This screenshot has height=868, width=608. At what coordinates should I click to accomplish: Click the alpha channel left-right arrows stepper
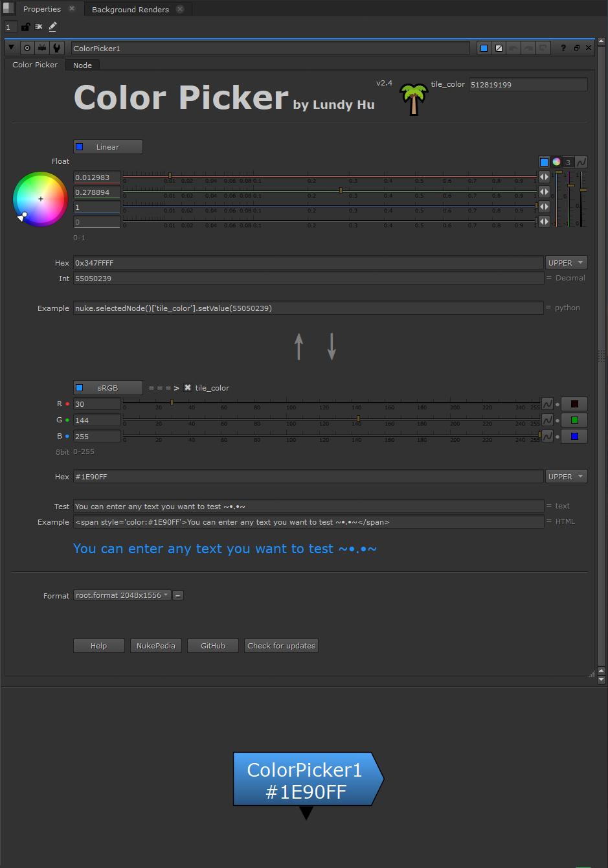[x=545, y=222]
